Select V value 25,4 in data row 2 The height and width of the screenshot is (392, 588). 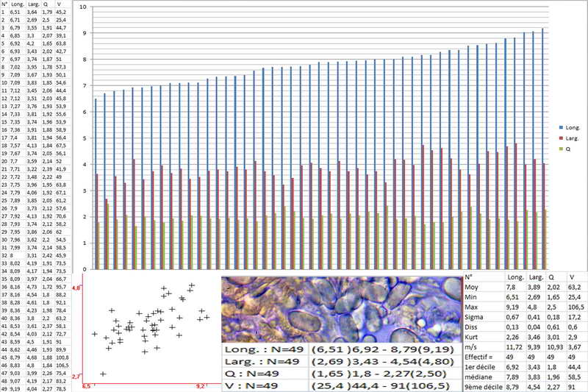pos(61,20)
